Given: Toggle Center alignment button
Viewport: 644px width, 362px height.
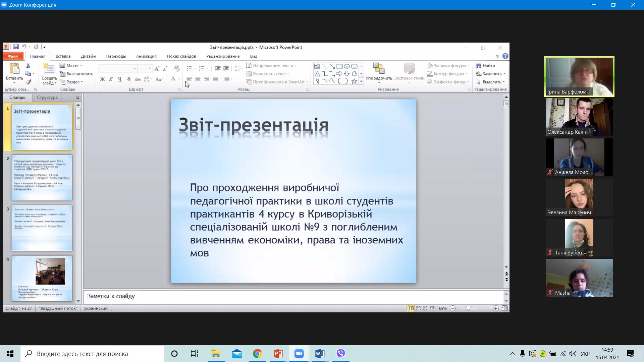Looking at the screenshot, I should pyautogui.click(x=198, y=79).
